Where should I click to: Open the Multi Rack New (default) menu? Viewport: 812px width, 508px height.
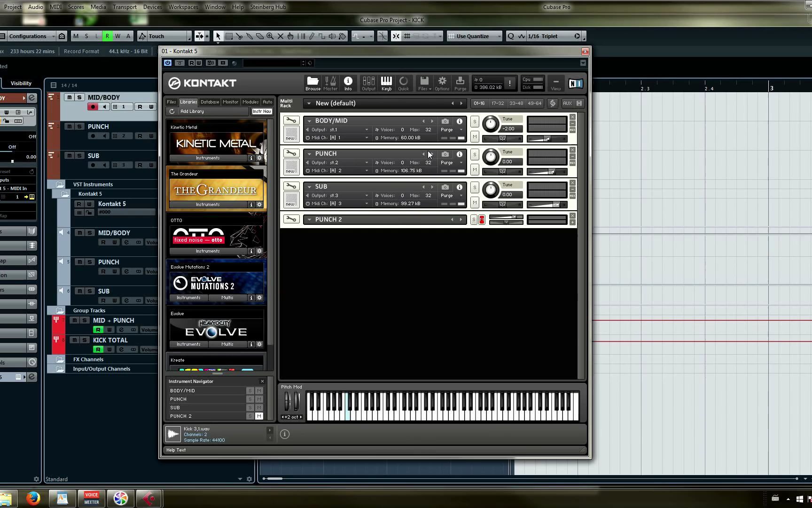385,103
